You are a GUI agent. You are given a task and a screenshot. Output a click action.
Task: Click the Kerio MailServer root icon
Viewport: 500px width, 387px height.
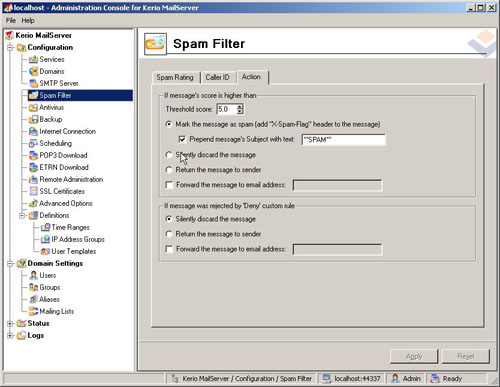9,35
